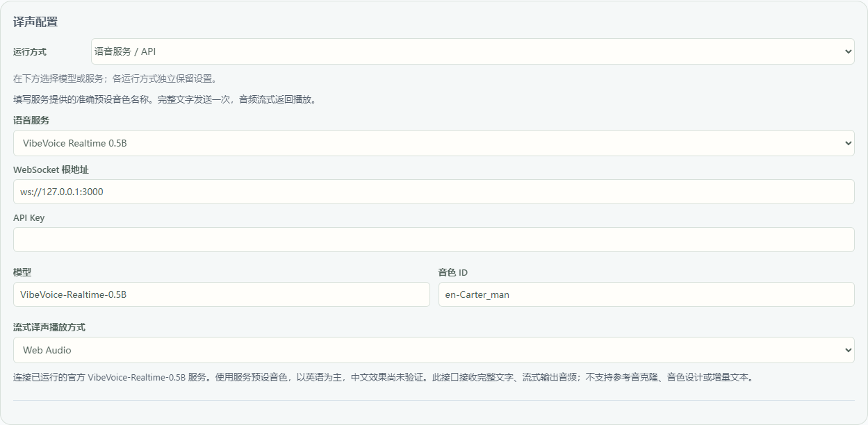Click the 运行方式 label
Viewport: 868px width, 425px height.
click(30, 51)
